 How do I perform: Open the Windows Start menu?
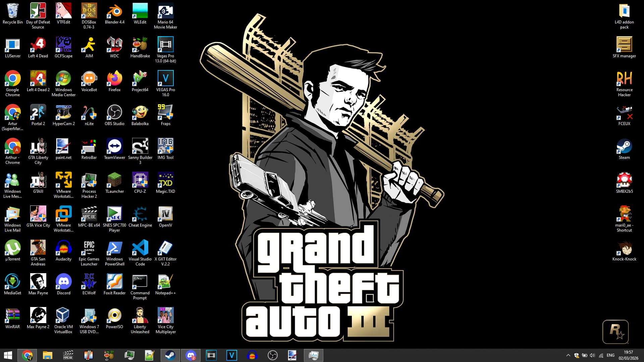click(x=8, y=355)
